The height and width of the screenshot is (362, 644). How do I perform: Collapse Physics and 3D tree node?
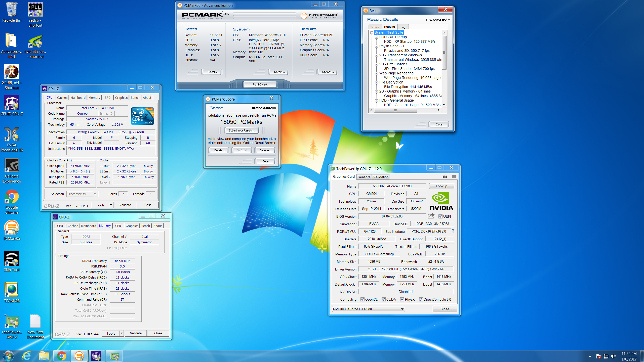pos(377,46)
